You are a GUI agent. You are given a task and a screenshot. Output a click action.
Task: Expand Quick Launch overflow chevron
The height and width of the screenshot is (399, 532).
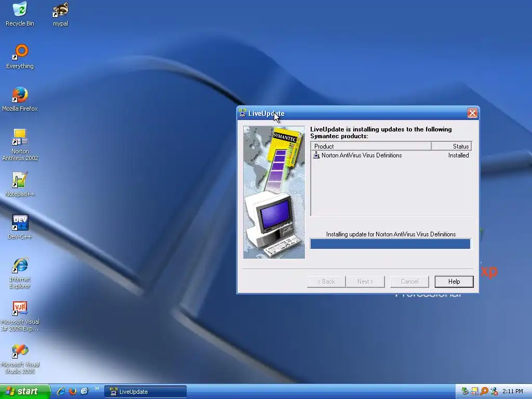97,389
